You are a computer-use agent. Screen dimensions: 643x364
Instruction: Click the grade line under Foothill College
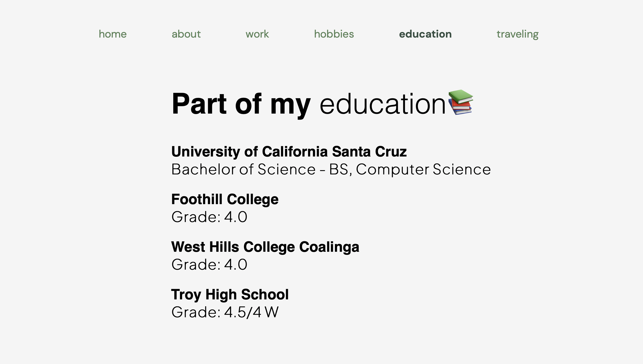[x=209, y=217]
